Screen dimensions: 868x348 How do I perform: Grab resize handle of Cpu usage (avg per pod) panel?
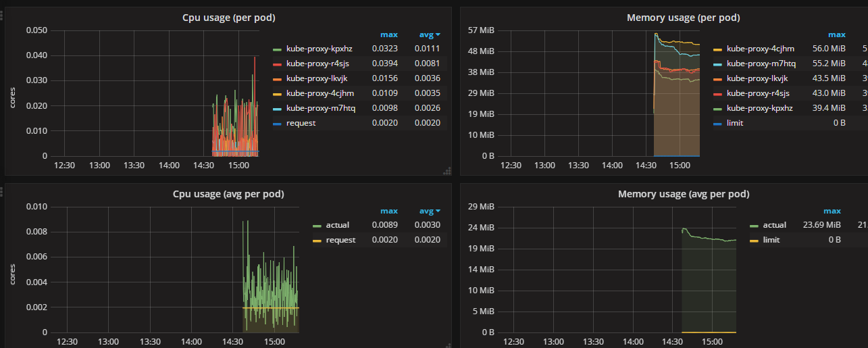click(x=446, y=345)
